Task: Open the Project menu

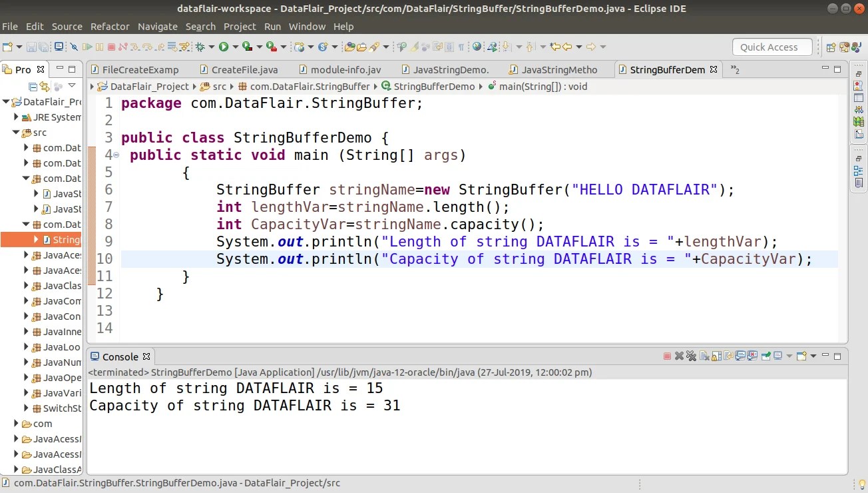Action: click(240, 27)
